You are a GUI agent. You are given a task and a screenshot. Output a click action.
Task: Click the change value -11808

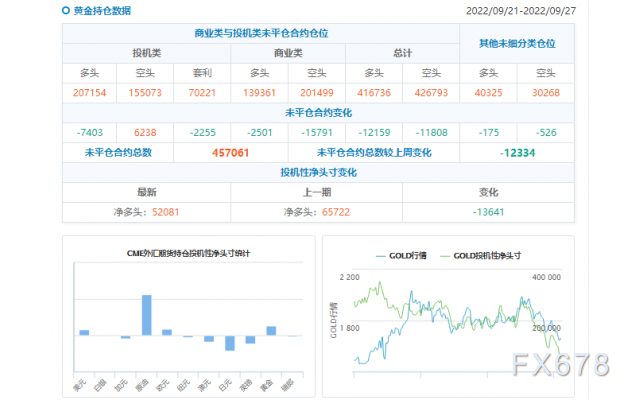[x=431, y=133]
